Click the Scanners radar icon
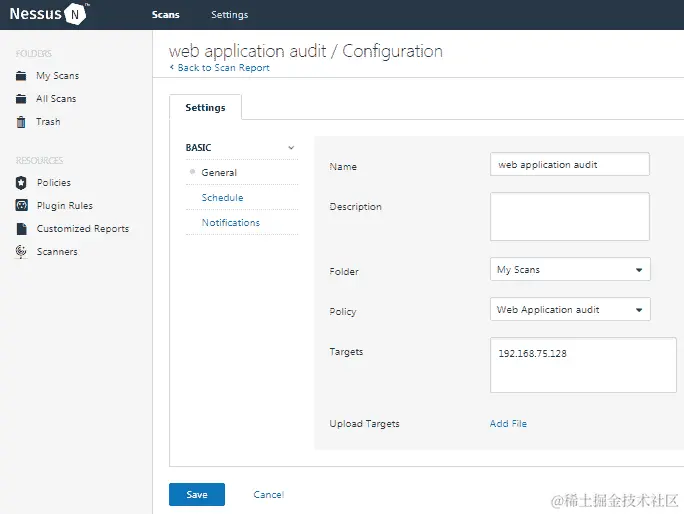 (x=21, y=252)
